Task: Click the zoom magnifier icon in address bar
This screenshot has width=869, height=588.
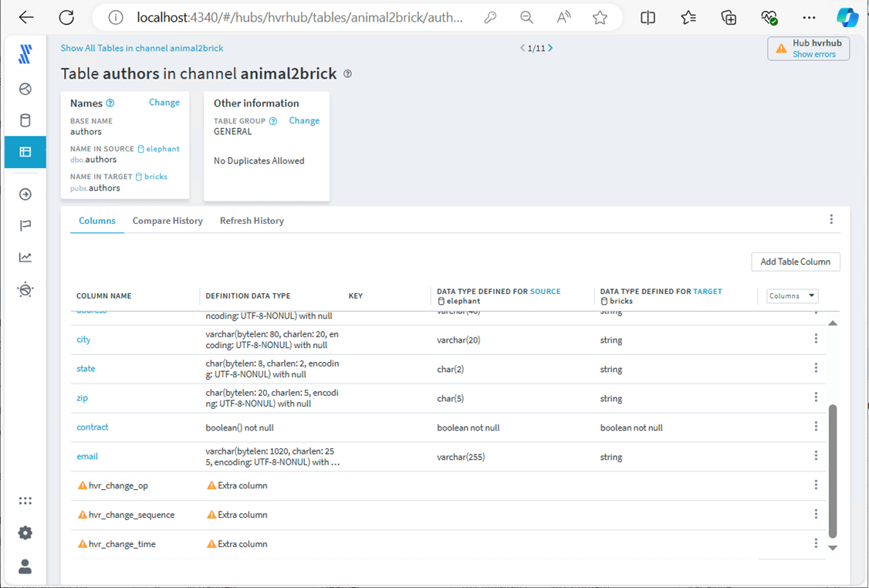Action: coord(526,18)
